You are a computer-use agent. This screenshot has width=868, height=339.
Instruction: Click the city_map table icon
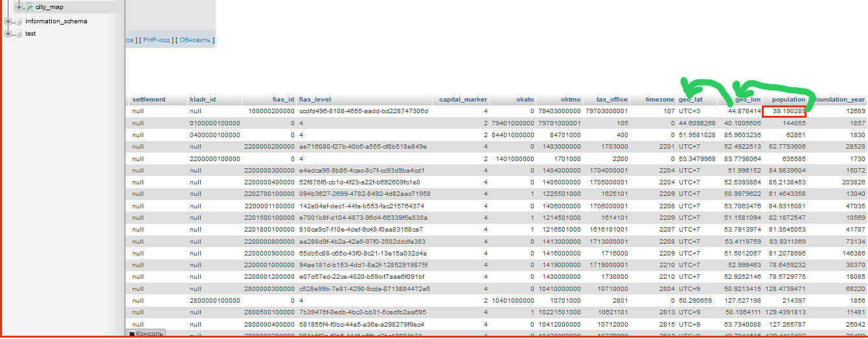click(x=30, y=7)
